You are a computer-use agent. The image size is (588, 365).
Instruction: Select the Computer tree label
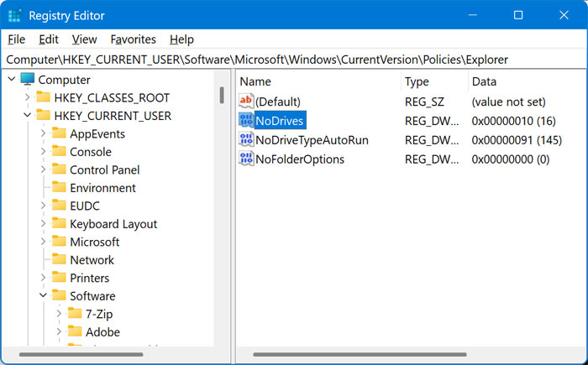(x=64, y=80)
